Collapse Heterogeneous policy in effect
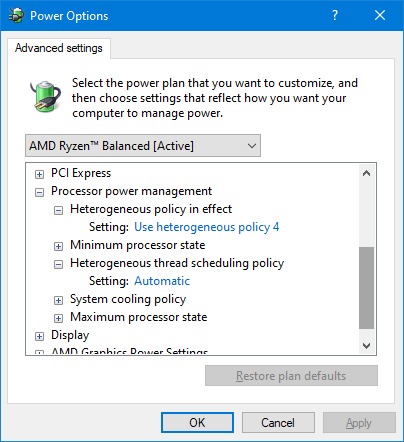 click(58, 210)
